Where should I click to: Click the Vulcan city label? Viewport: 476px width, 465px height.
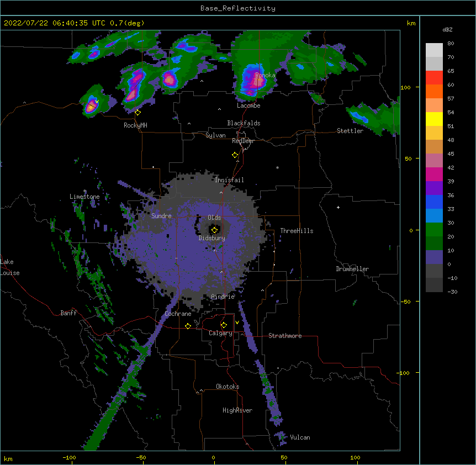click(300, 437)
